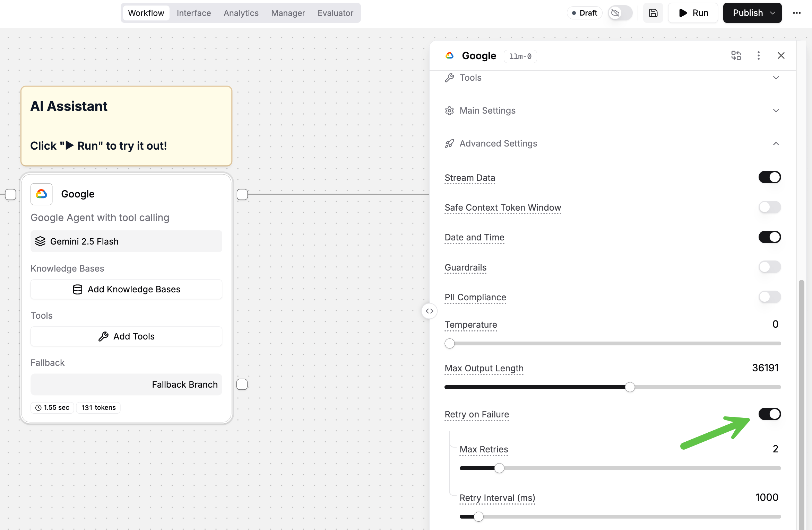Image resolution: width=812 pixels, height=530 pixels.
Task: Click the Main Settings gear icon
Action: point(449,111)
